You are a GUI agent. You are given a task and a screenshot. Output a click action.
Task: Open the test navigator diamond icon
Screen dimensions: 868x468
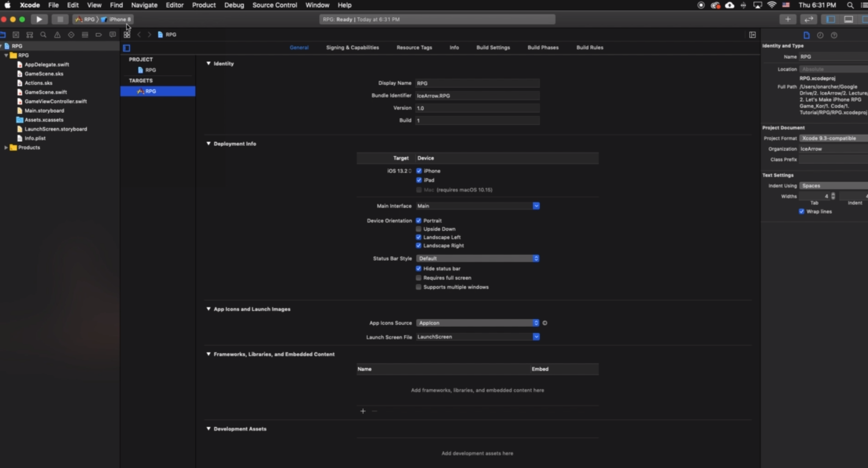[71, 35]
